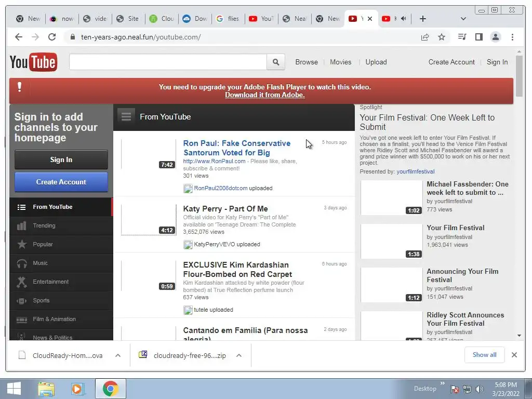Open Popular category in sidebar
This screenshot has width=532, height=399.
click(x=61, y=244)
